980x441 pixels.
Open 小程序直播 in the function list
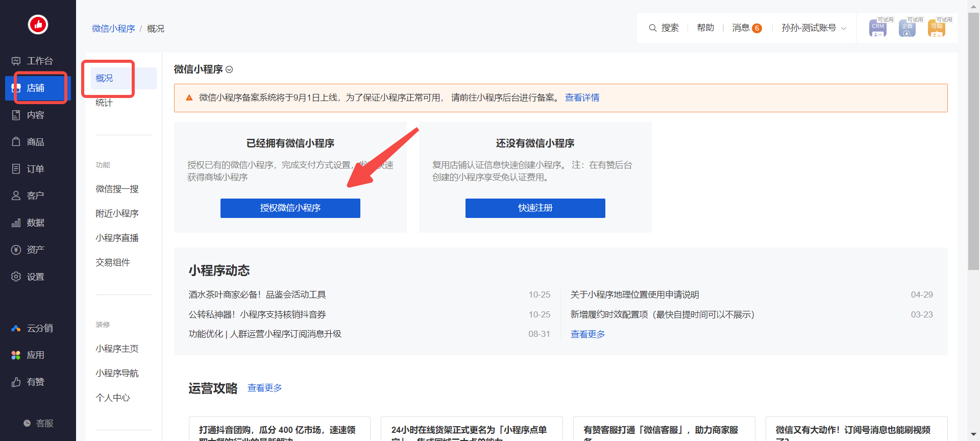pyautogui.click(x=117, y=238)
